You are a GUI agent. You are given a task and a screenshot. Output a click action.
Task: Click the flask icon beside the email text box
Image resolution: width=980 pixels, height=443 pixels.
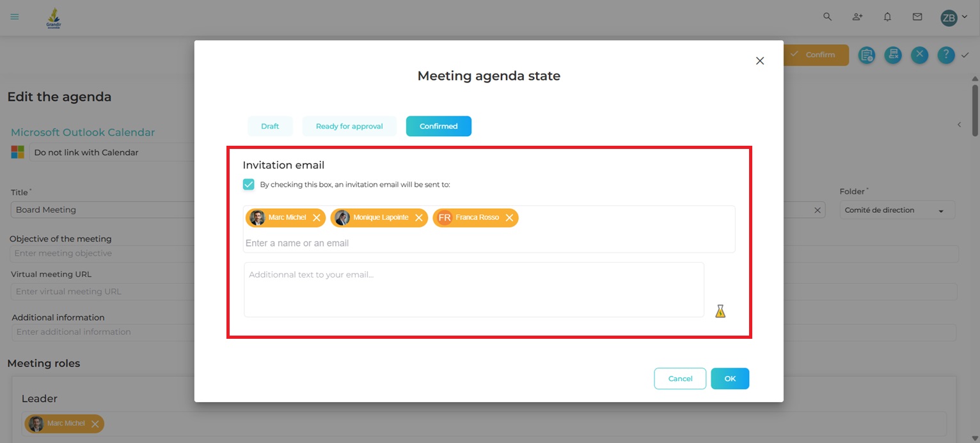pos(720,311)
